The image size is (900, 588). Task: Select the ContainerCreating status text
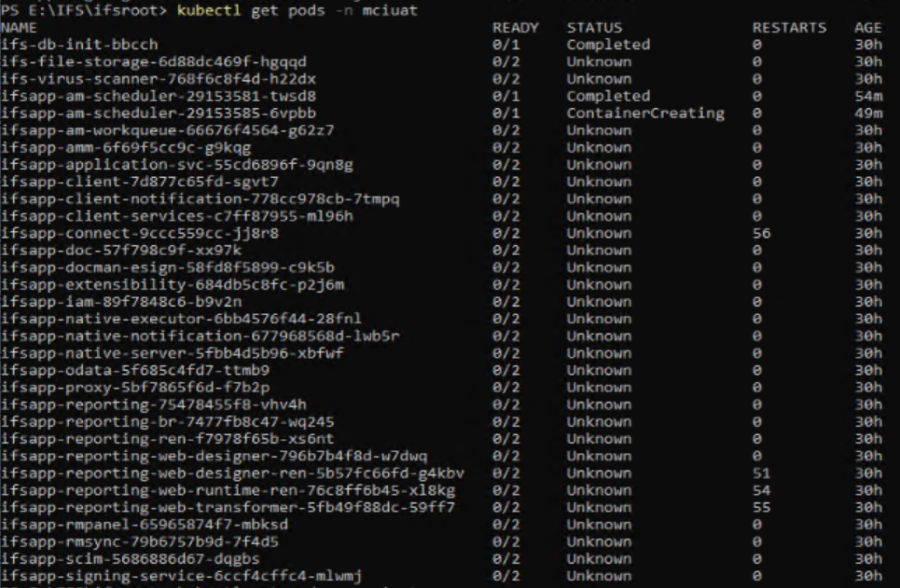[645, 113]
